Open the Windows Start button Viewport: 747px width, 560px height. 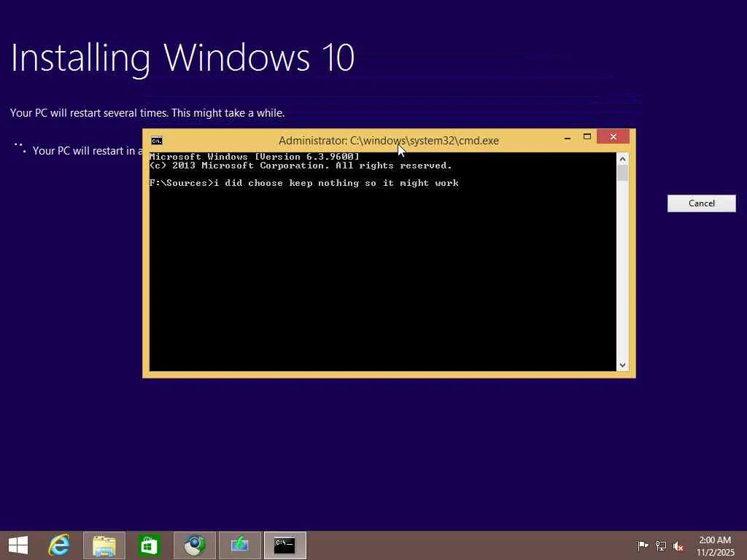(18, 545)
